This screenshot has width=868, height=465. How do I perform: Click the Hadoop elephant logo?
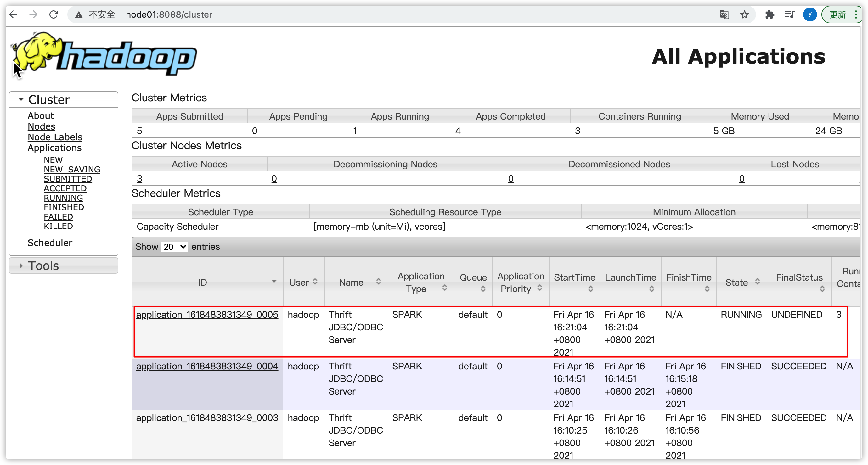[x=104, y=54]
